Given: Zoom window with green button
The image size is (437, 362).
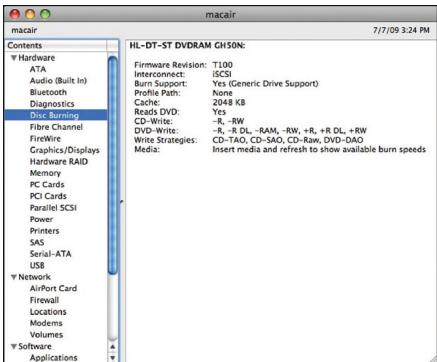Looking at the screenshot, I should pos(45,14).
